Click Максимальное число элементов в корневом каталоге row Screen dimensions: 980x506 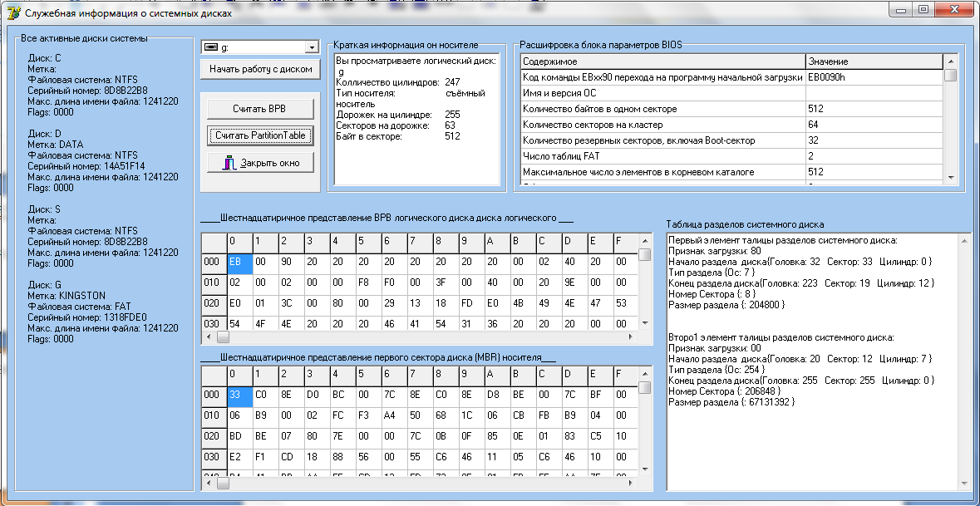click(x=731, y=171)
